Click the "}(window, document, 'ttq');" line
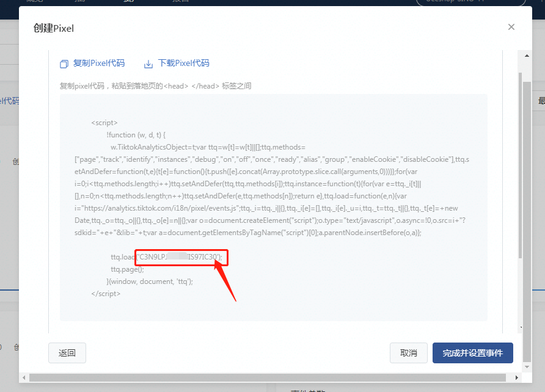This screenshot has height=392, width=545. pyautogui.click(x=150, y=281)
